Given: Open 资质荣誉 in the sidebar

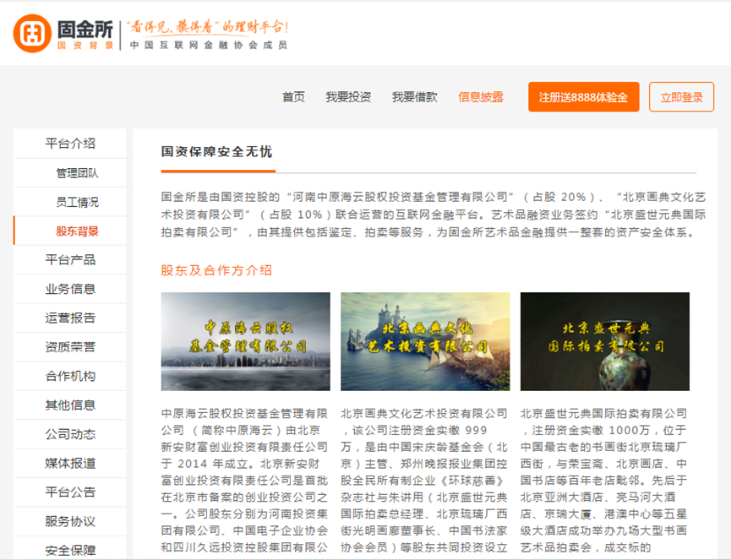Looking at the screenshot, I should pyautogui.click(x=70, y=347).
